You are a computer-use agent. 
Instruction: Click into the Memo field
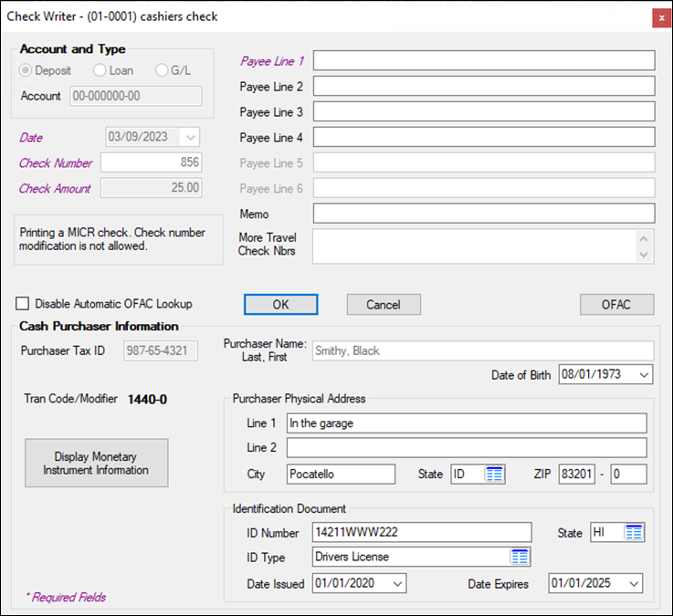484,214
